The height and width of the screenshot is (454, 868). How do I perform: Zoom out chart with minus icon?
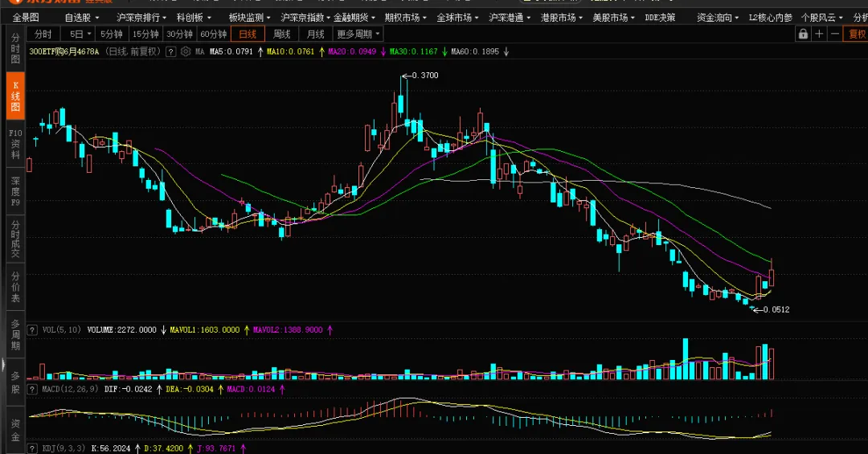point(835,35)
